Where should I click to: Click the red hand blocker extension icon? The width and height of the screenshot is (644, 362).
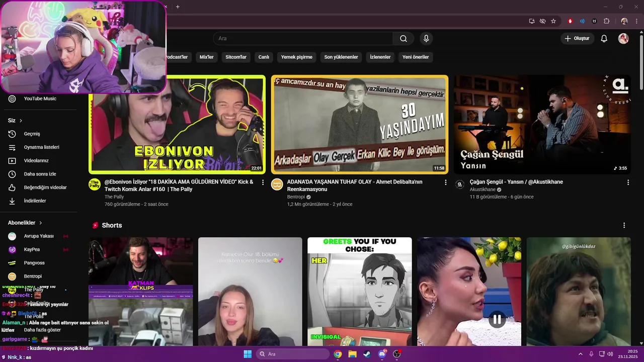(570, 21)
